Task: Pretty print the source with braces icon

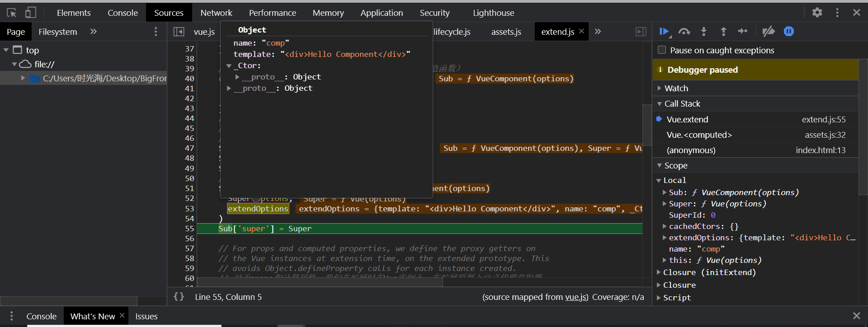Action: [x=179, y=297]
